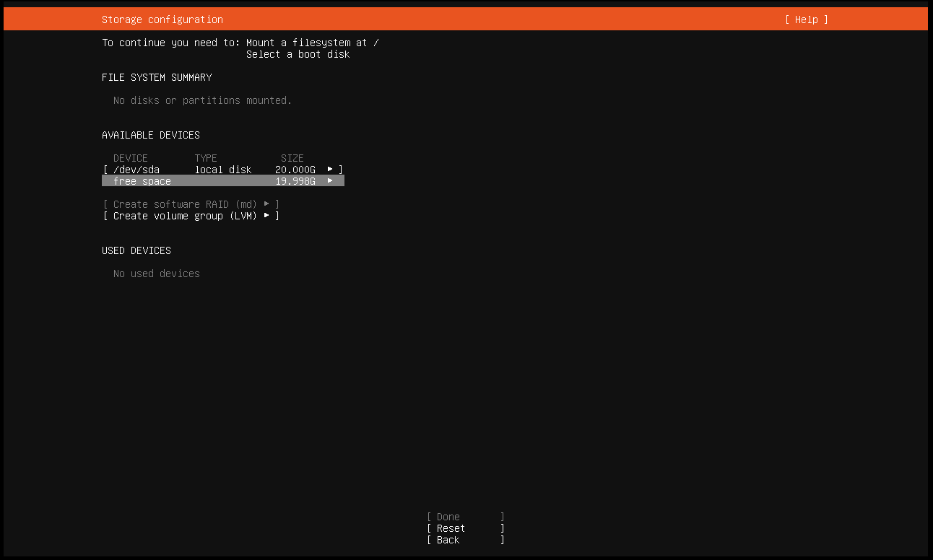Click the TYPE column header
The image size is (933, 560).
206,158
